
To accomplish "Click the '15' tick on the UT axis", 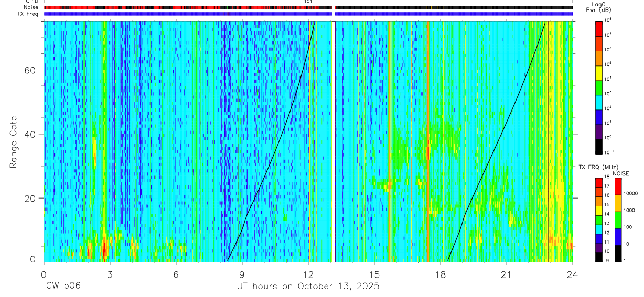I will pos(374,274).
